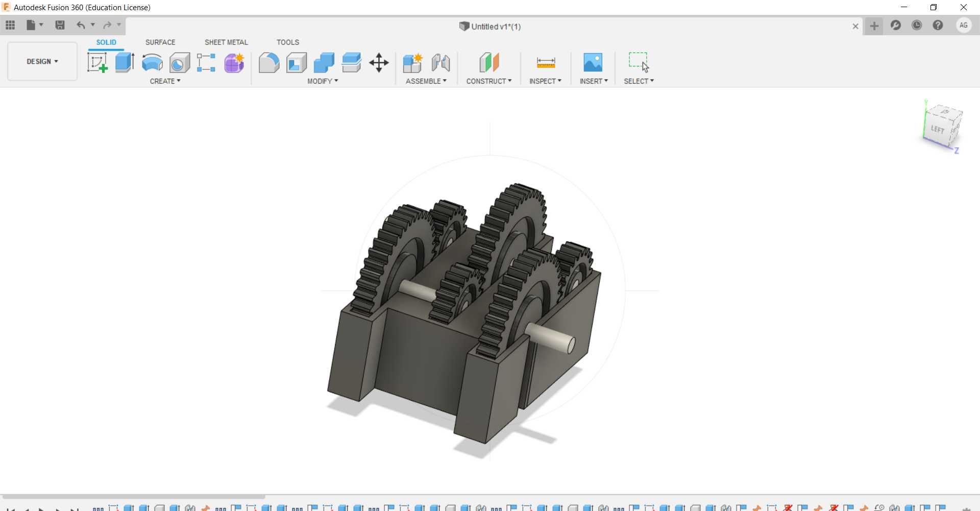The width and height of the screenshot is (980, 511).
Task: Select the Shell tool
Action: pos(297,63)
